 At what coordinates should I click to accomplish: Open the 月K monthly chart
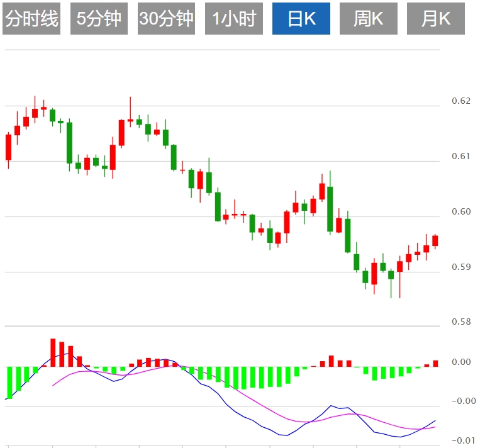435,19
